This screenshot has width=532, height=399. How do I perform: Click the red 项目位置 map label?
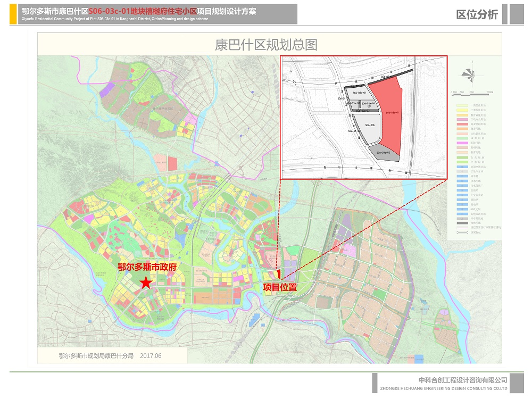click(x=280, y=287)
